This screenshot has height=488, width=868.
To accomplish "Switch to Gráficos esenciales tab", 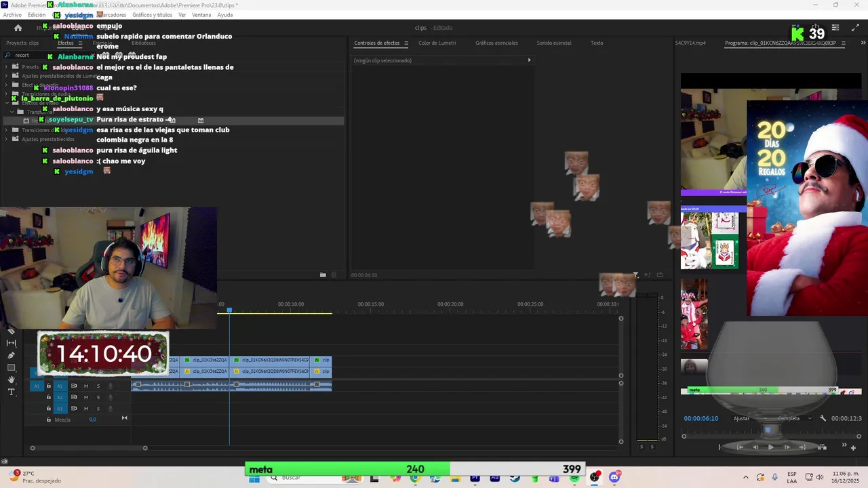I will tap(496, 43).
